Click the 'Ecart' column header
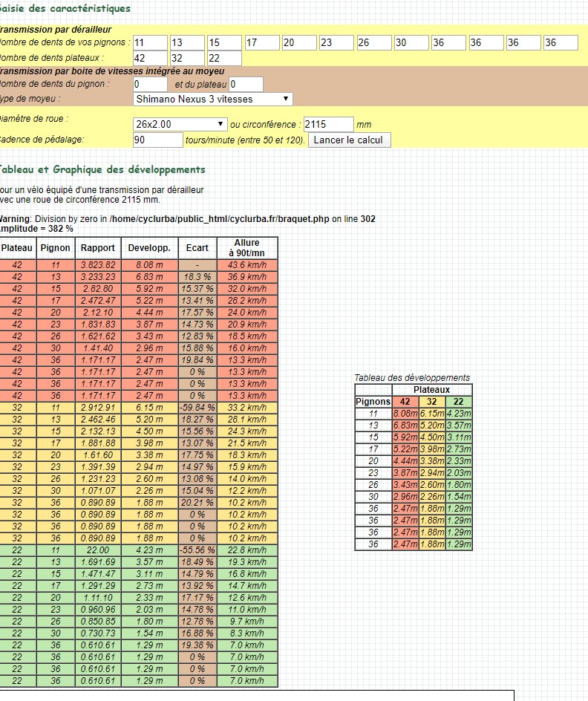This screenshot has width=588, height=701. [x=197, y=248]
